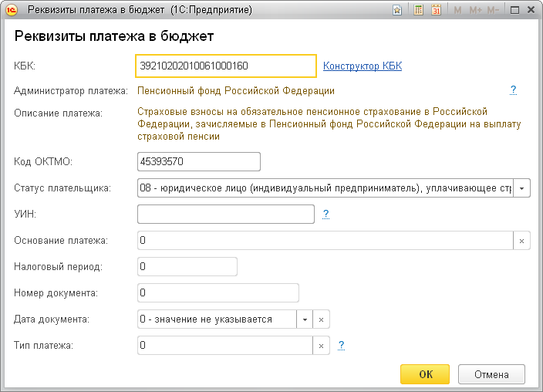The height and width of the screenshot is (392, 543).
Task: Confirm with the OK button
Action: pos(426,374)
